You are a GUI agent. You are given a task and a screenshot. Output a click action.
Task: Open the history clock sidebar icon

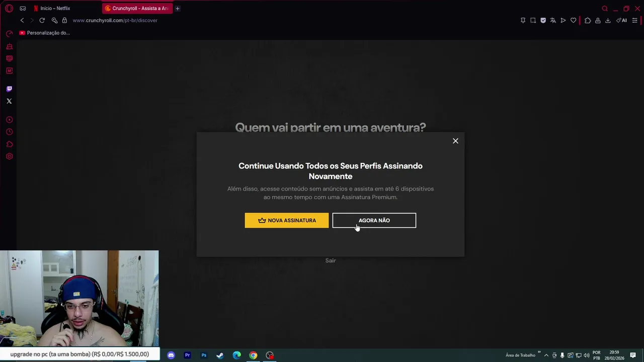pos(9,132)
